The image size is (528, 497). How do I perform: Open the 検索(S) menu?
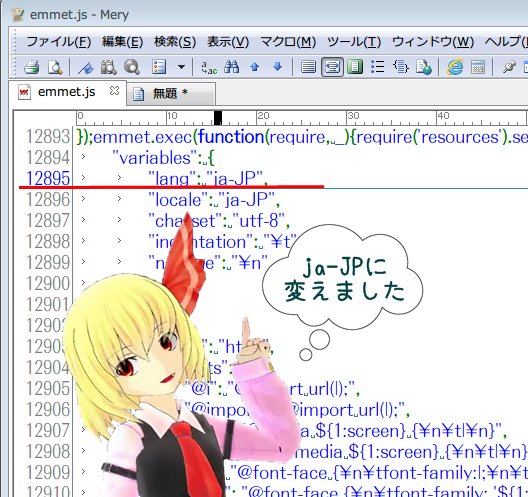[175, 42]
